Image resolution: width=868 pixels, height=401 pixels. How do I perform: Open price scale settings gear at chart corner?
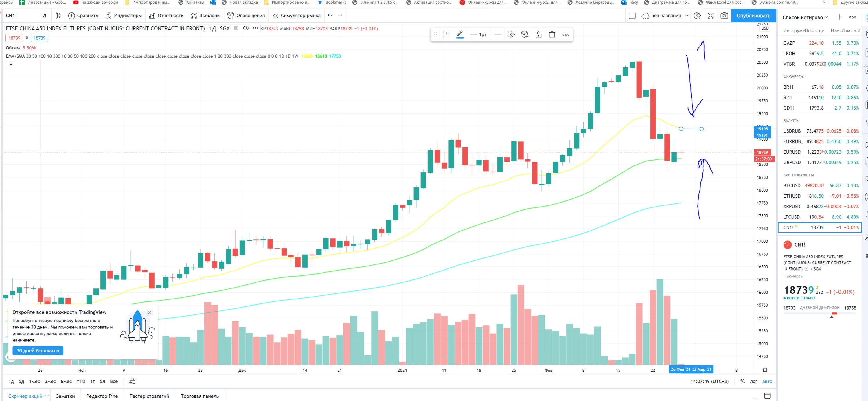pyautogui.click(x=765, y=370)
